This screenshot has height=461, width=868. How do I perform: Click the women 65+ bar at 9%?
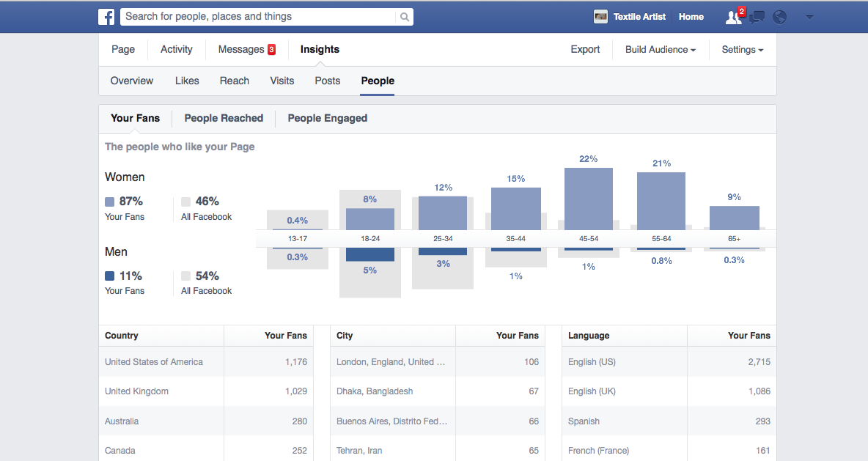pyautogui.click(x=734, y=218)
